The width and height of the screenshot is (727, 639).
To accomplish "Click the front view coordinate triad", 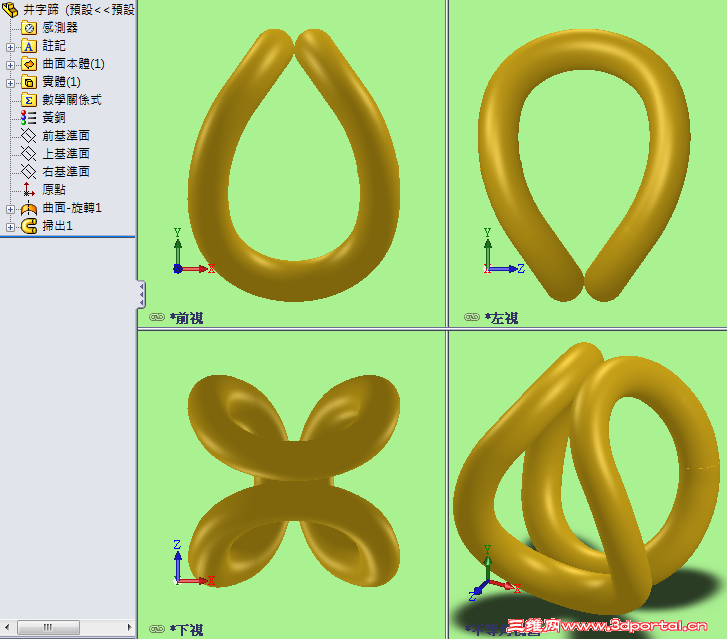I will click(193, 251).
